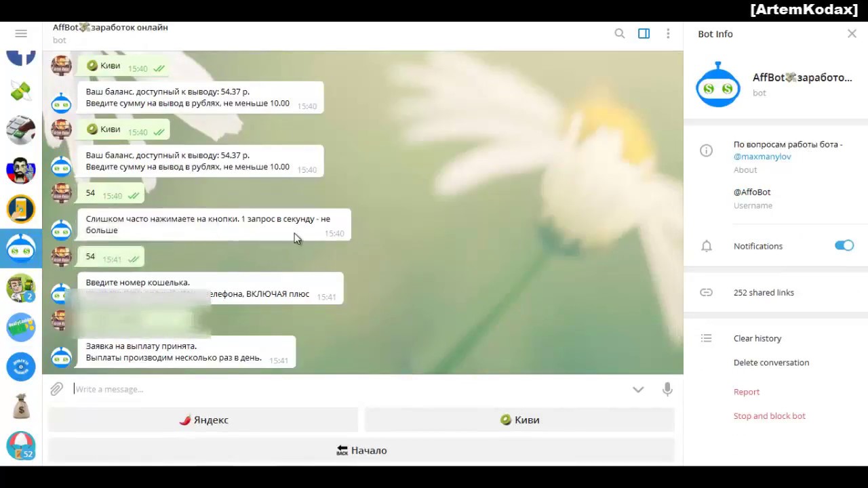Screen dimensions: 868x488
Task: Click message 'Введите номер кошелька'
Action: pos(210,288)
